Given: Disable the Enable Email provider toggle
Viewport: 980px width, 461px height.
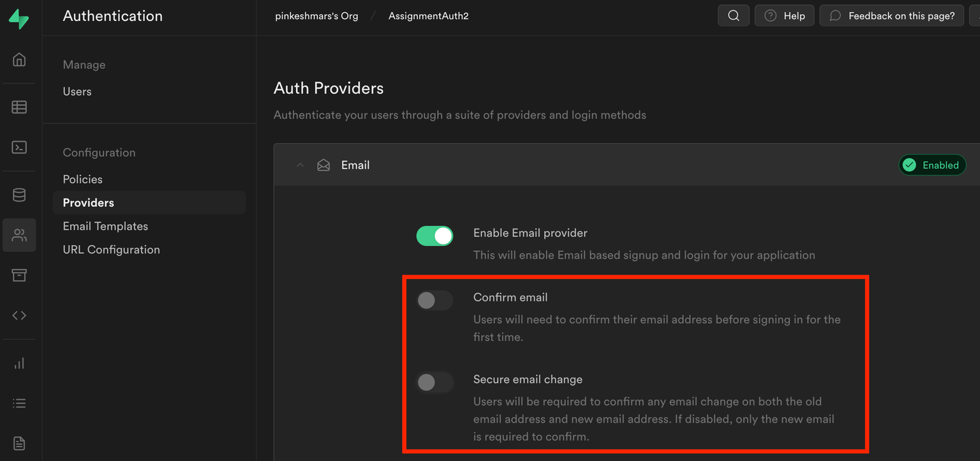Looking at the screenshot, I should pyautogui.click(x=434, y=236).
